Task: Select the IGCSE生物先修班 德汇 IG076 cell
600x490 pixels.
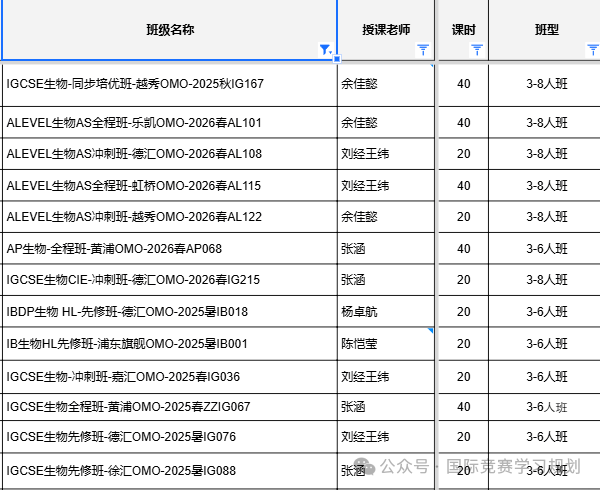Action: [x=169, y=436]
